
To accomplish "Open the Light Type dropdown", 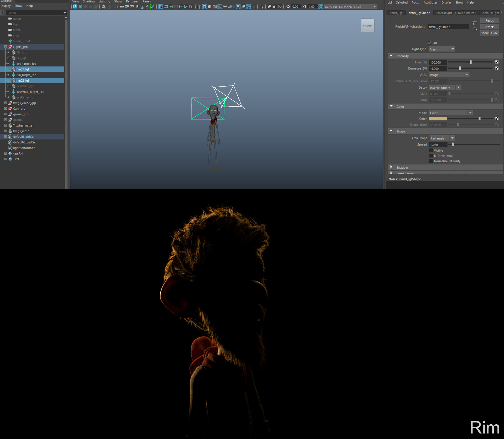I will pos(442,49).
